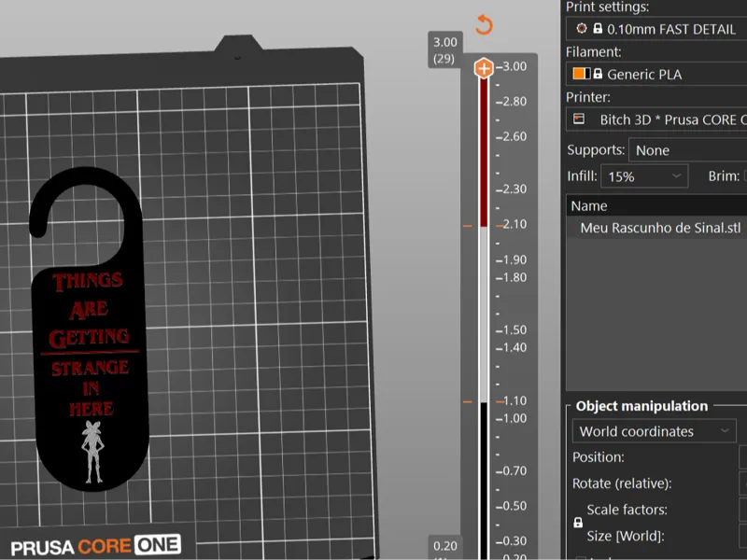Toggle the scale factors proportional lock icon
This screenshot has width=747, height=560.
pos(578,523)
